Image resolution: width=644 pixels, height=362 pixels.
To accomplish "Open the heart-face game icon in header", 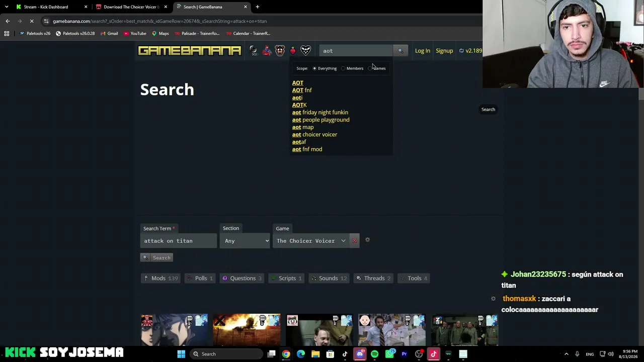I will point(306,51).
